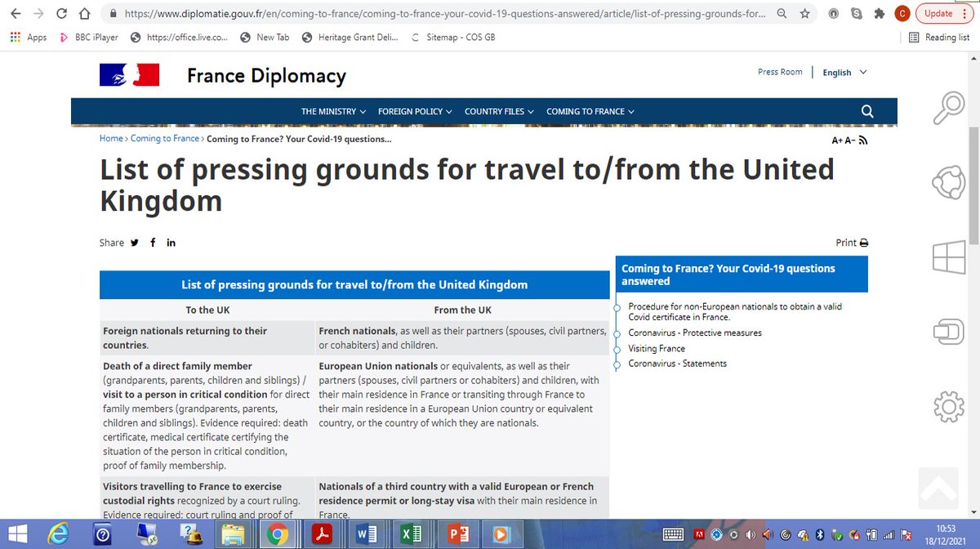Print the page

click(852, 243)
